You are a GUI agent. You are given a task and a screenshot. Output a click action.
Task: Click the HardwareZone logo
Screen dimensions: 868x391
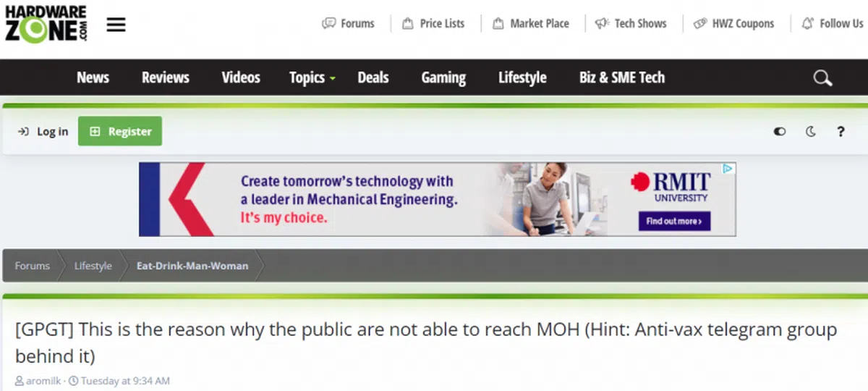pyautogui.click(x=46, y=24)
